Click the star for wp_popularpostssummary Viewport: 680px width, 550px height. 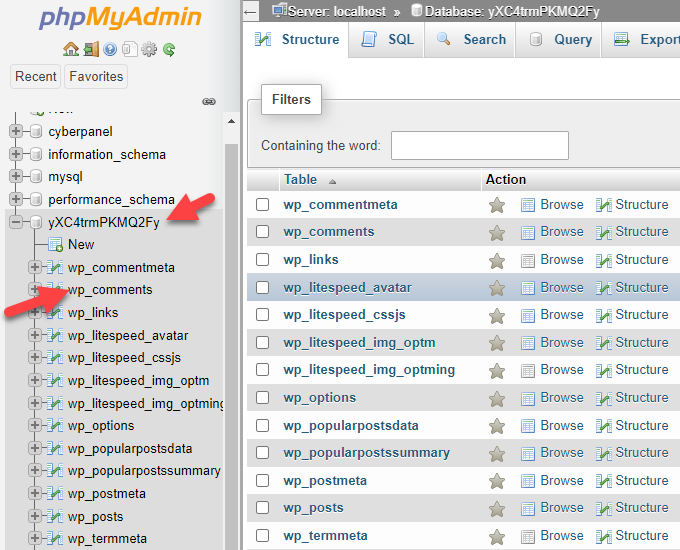point(497,454)
